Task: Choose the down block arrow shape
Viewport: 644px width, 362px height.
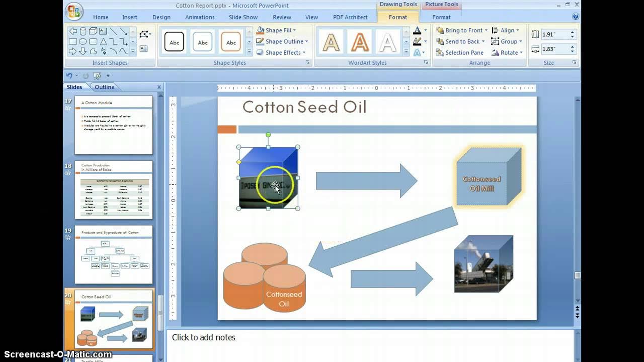Action: [x=83, y=51]
